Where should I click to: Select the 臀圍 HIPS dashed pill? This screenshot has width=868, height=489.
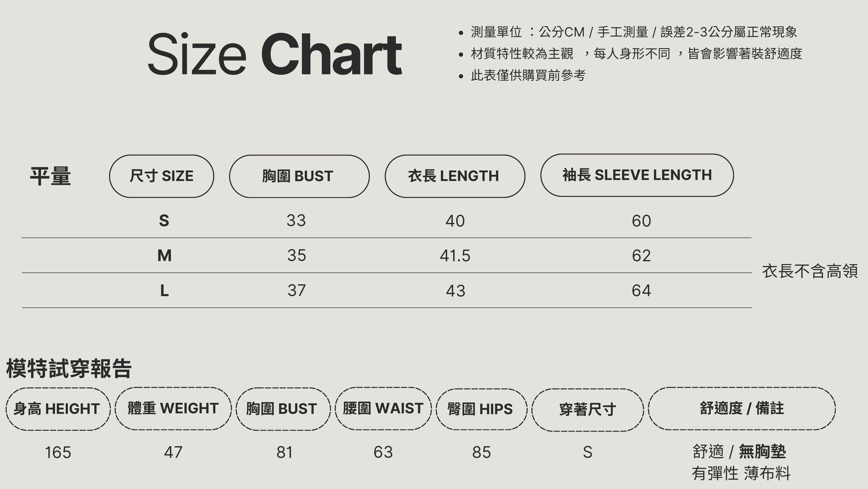481,409
